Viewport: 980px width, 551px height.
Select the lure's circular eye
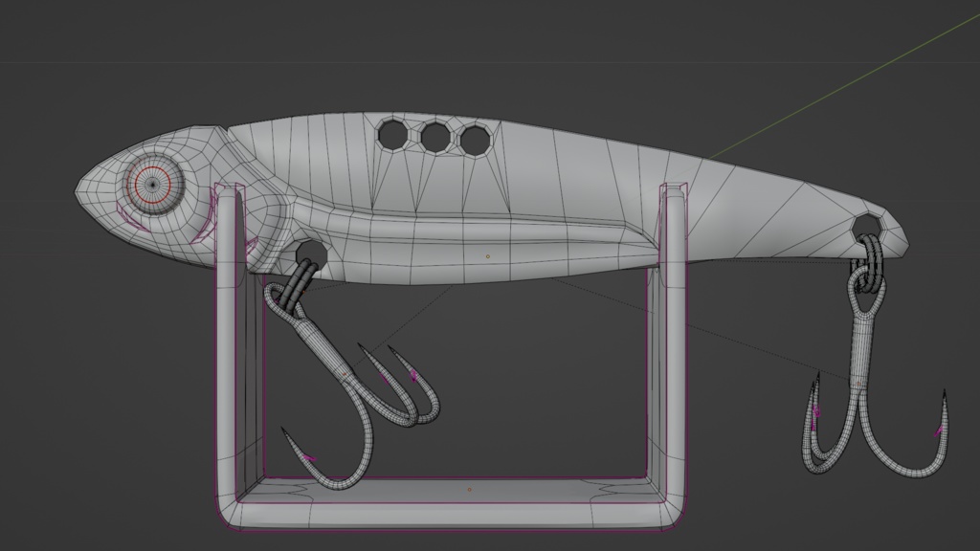(x=152, y=184)
